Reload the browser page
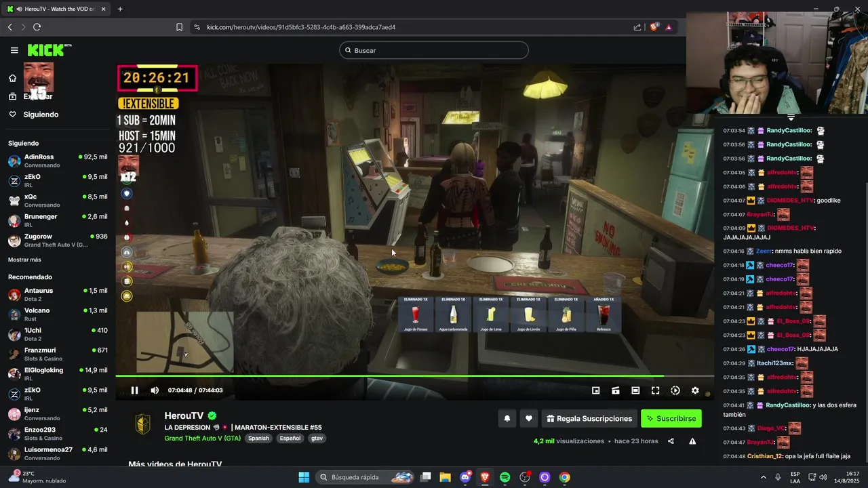868x488 pixels. click(37, 27)
